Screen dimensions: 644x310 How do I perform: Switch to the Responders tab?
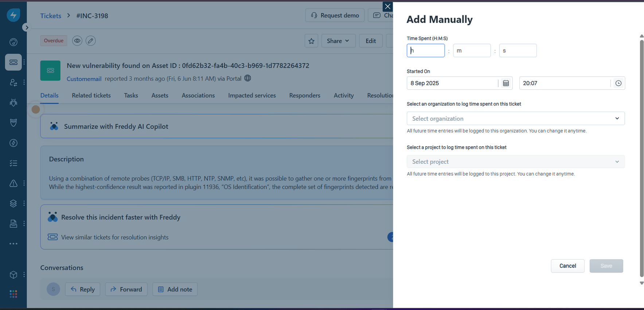pos(305,96)
